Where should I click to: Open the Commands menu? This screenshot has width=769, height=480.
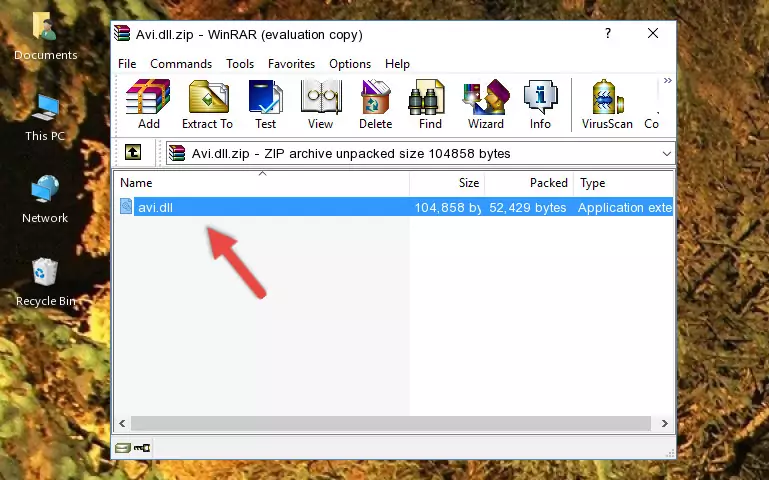pyautogui.click(x=181, y=64)
